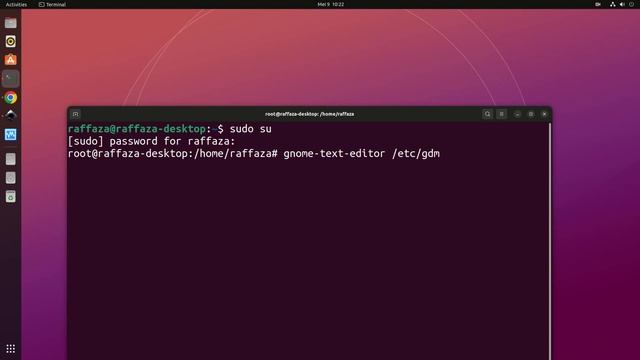Open the terminal hamburger menu
This screenshot has height=360, width=640.
(502, 114)
